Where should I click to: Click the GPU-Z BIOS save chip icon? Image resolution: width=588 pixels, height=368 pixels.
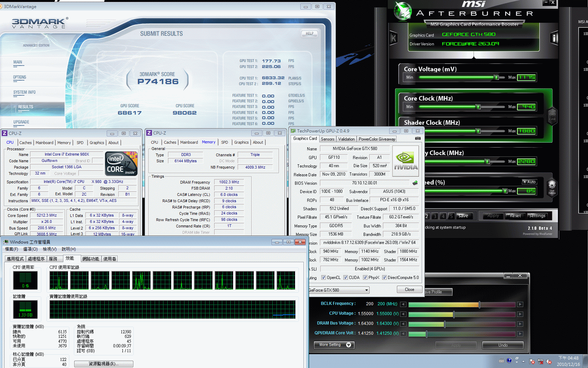[x=415, y=183]
